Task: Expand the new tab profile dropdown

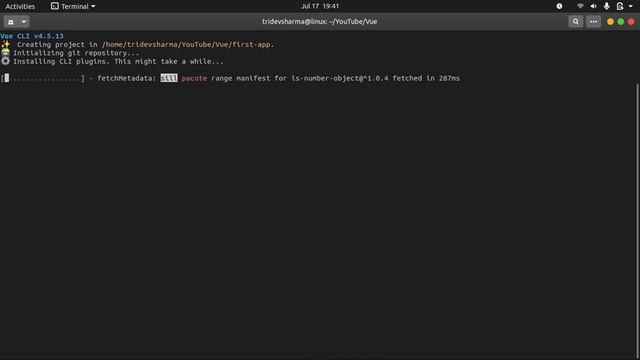Action: point(24,22)
